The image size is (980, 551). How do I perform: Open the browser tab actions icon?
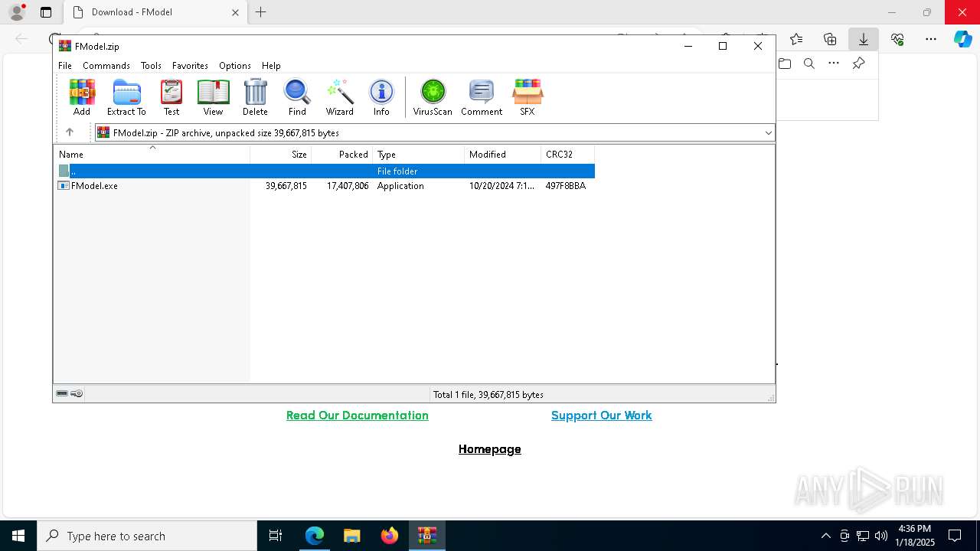tap(46, 12)
